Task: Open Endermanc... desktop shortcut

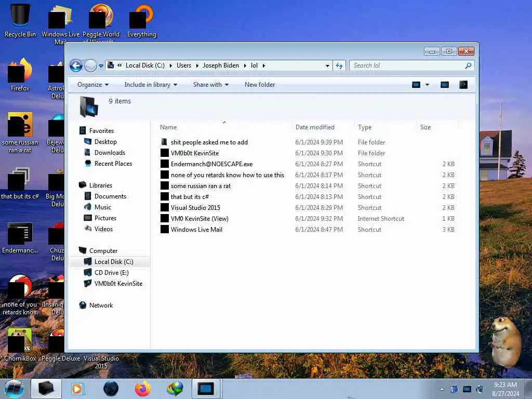Action: coord(20,237)
